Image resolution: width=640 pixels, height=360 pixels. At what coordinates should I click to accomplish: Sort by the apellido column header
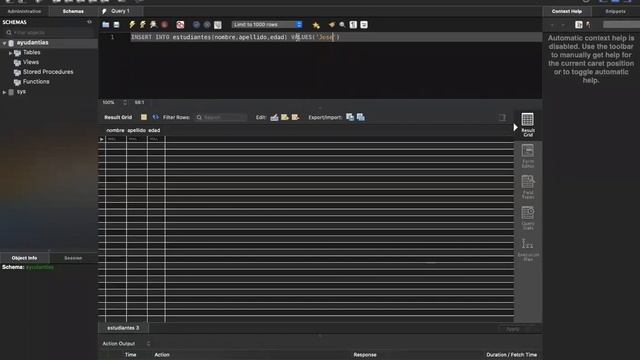pyautogui.click(x=136, y=130)
